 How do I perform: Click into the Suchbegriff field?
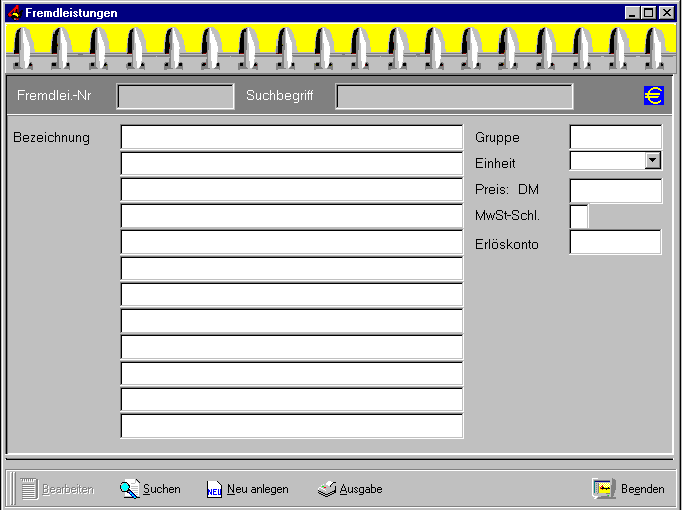[x=454, y=96]
